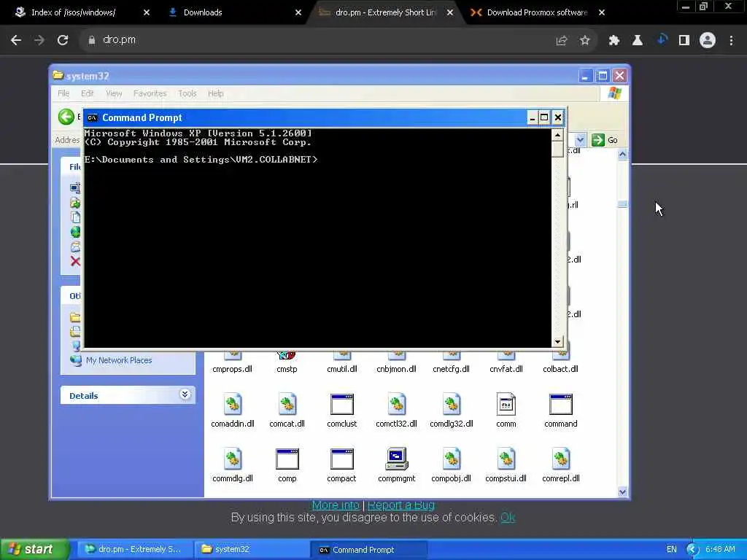Select the compstui.dll file icon
The image size is (747, 560).
[506, 459]
